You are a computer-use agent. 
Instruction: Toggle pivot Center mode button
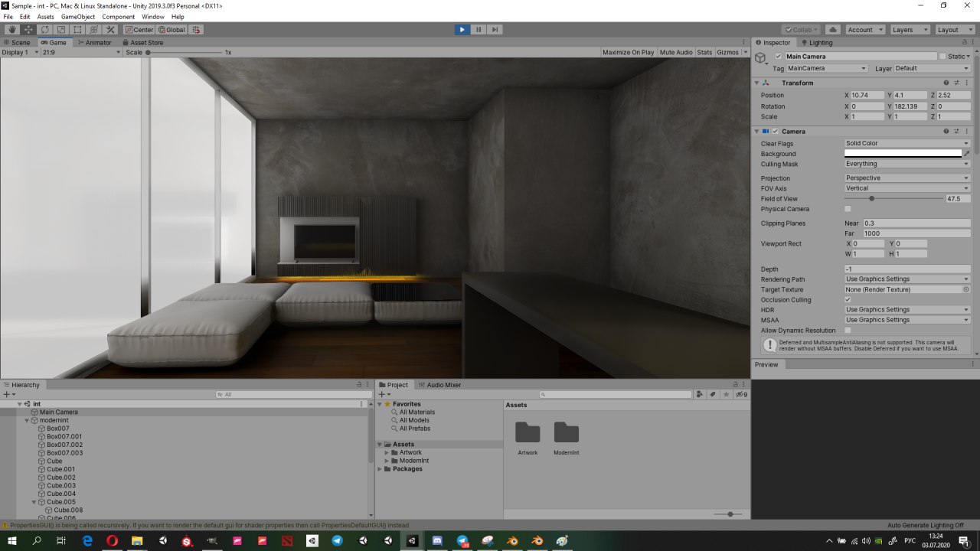coord(139,30)
